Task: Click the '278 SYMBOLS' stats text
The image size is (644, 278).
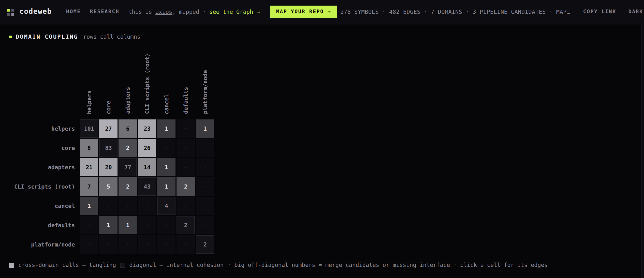Action: (359, 12)
